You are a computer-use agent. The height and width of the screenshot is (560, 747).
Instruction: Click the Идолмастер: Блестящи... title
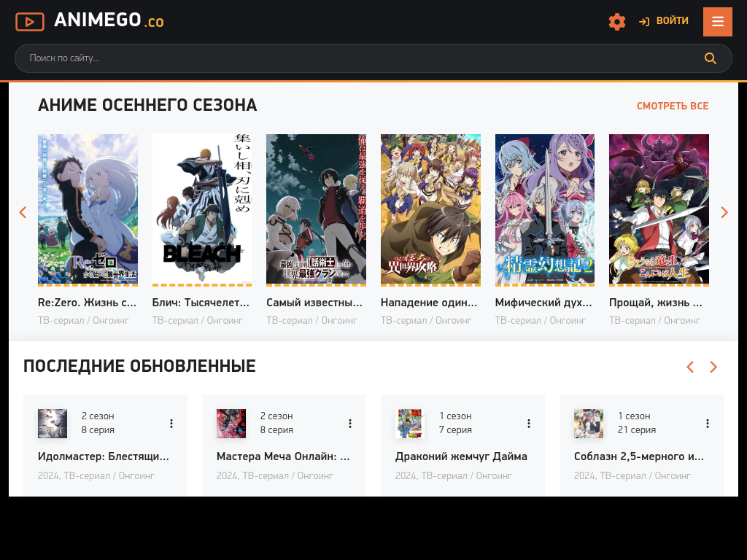(104, 456)
